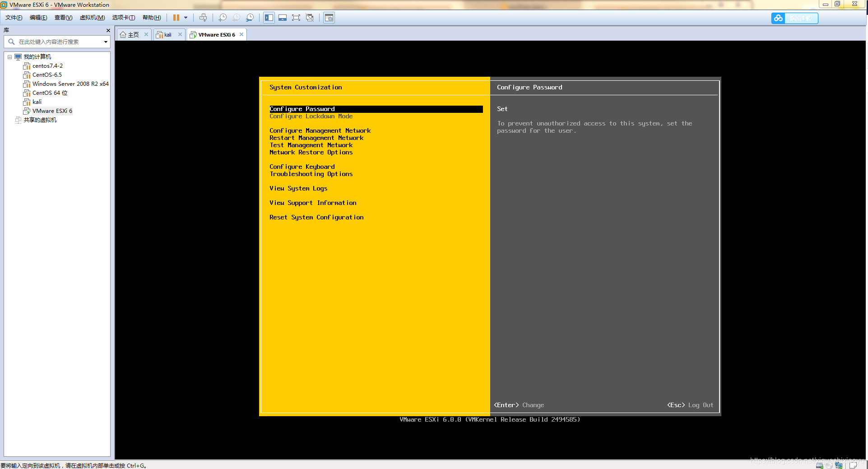Click the <Esc> Log Out hint
Screen dimensions: 868x469
690,405
